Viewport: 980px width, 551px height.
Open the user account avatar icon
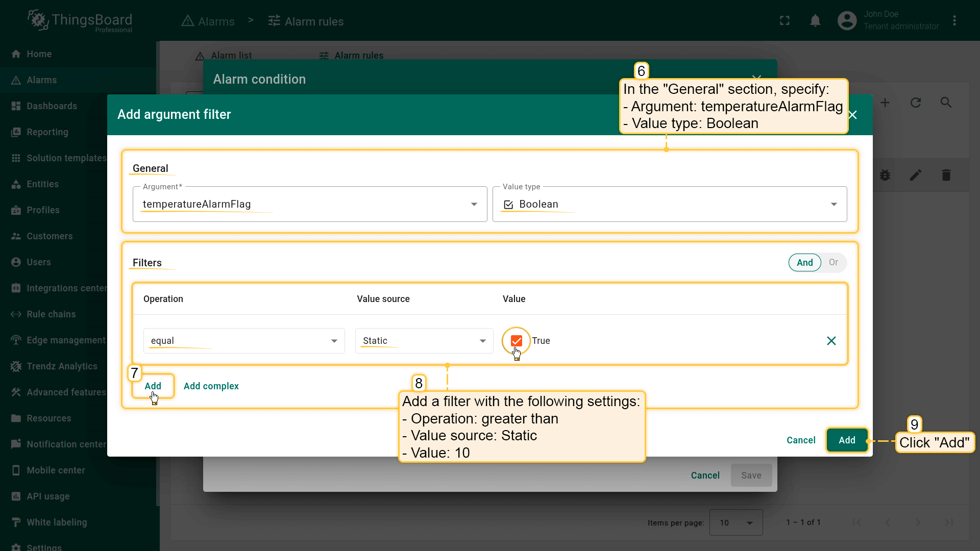click(847, 21)
